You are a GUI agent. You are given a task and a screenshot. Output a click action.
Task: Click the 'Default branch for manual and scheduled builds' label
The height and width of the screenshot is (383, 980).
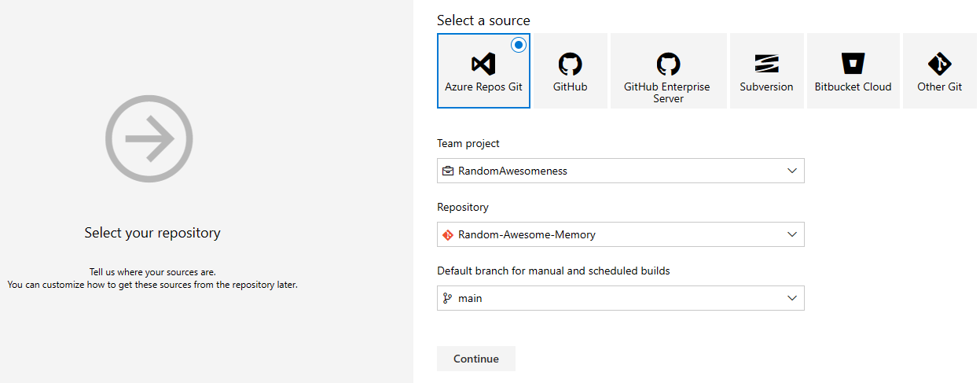pyautogui.click(x=553, y=271)
